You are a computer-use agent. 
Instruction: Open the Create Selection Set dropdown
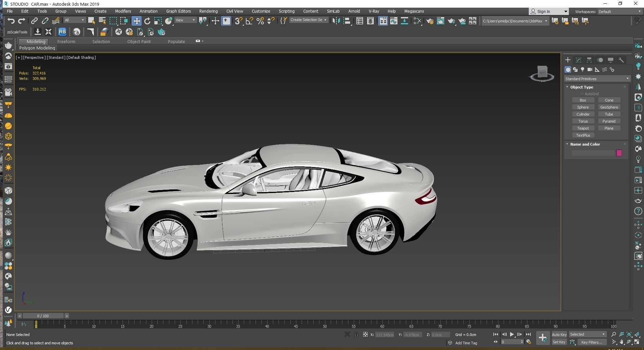click(309, 20)
